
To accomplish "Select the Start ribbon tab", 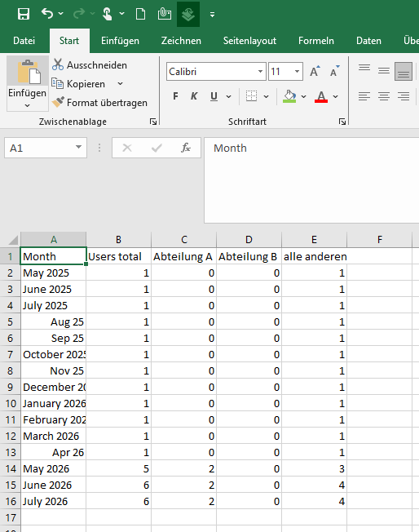I will 69,41.
